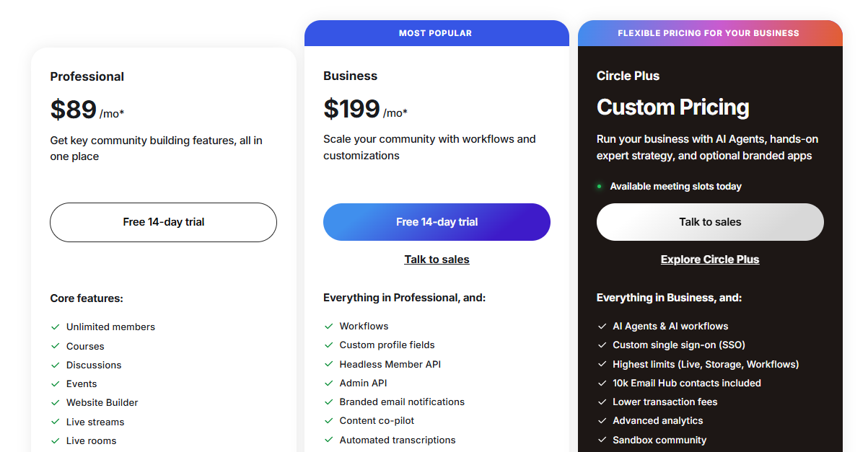Click the Talk to sales button on Circle Plus
The width and height of the screenshot is (868, 452).
pyautogui.click(x=710, y=222)
